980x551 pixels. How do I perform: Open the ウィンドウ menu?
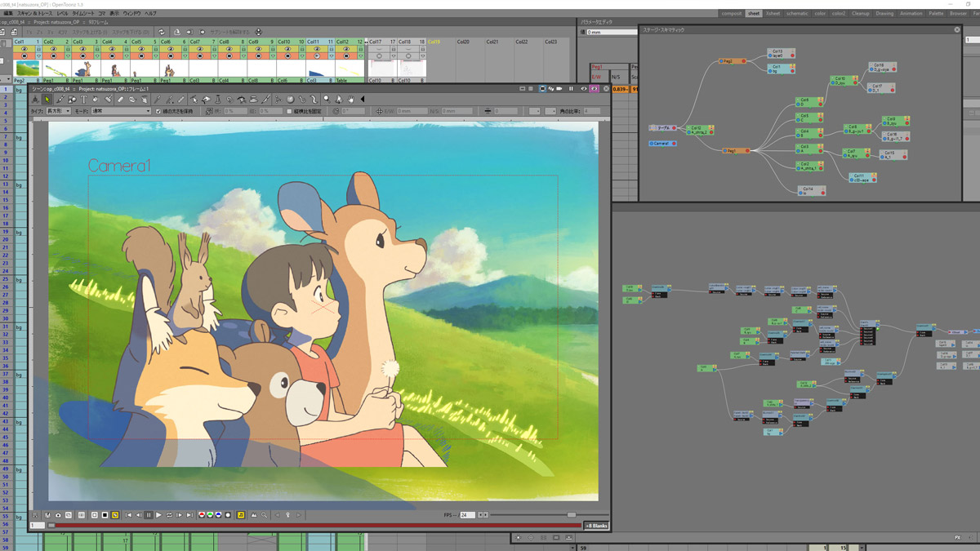[x=130, y=14]
